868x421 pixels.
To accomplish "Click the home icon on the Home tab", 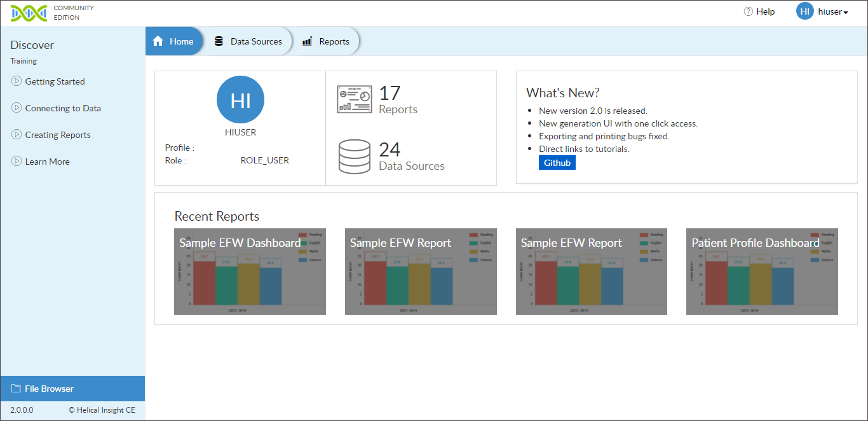I will pos(158,41).
